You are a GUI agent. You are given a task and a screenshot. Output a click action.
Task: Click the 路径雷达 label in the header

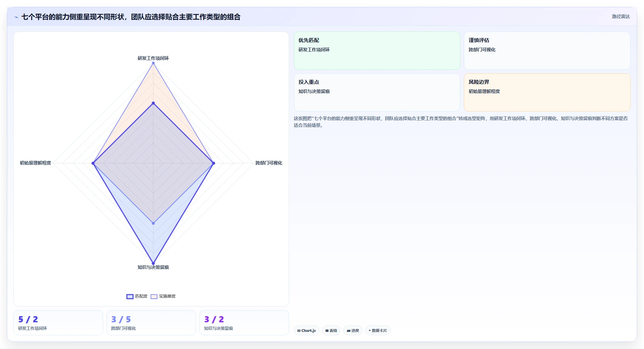pos(621,16)
